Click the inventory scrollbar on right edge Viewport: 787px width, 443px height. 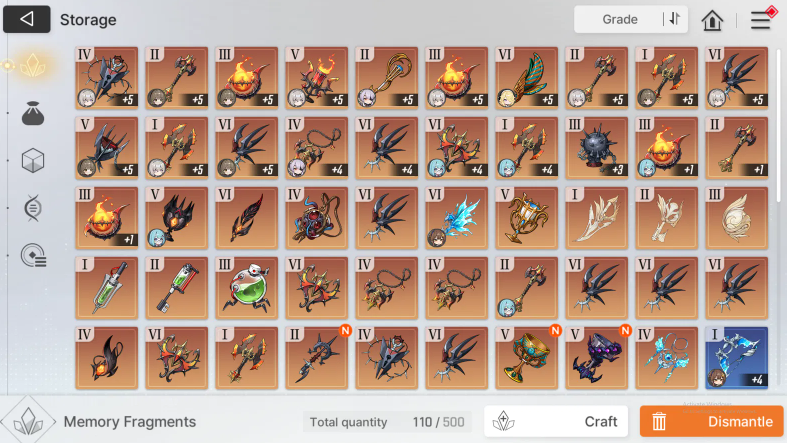tap(778, 125)
